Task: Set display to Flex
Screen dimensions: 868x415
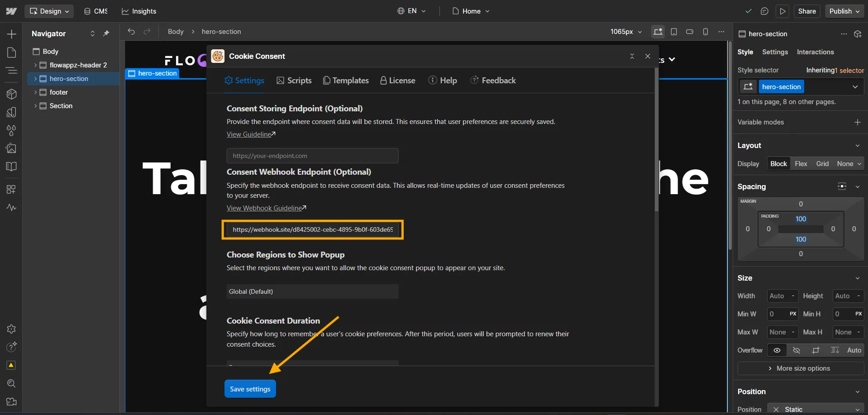Action: tap(801, 164)
